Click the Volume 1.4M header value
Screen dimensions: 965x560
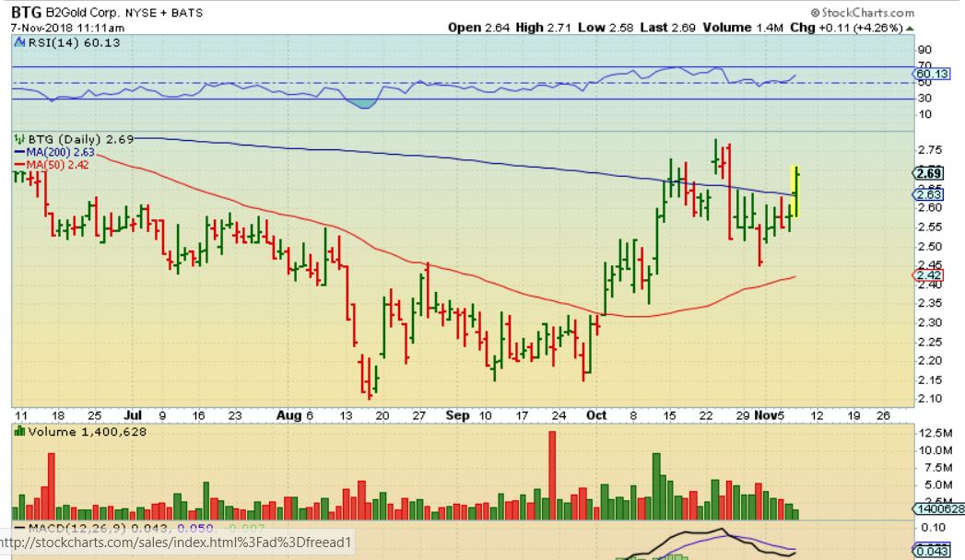[743, 28]
